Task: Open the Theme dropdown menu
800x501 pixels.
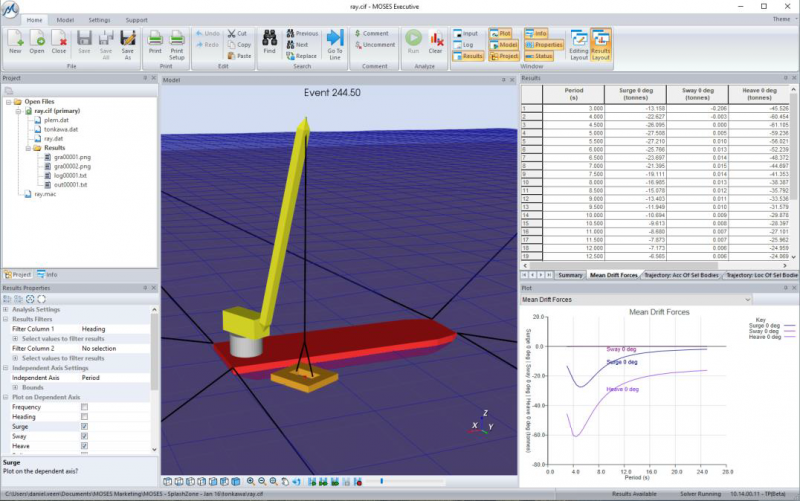Action: [784, 19]
